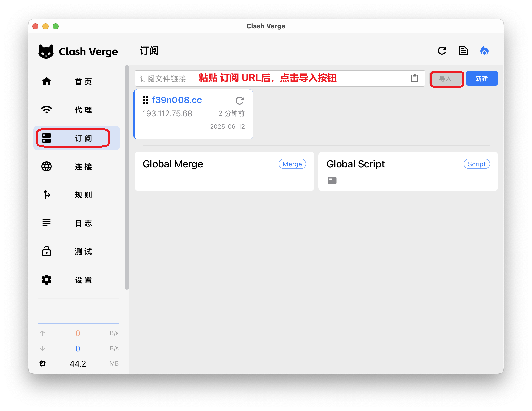This screenshot has width=532, height=411.
Task: Click the Script badge on Global Script
Action: [x=476, y=164]
